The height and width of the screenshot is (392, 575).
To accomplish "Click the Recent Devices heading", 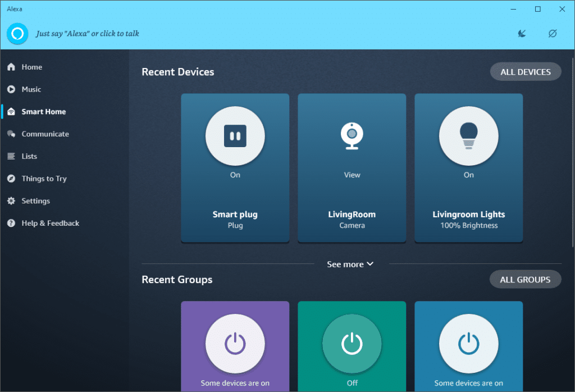I will coord(178,72).
